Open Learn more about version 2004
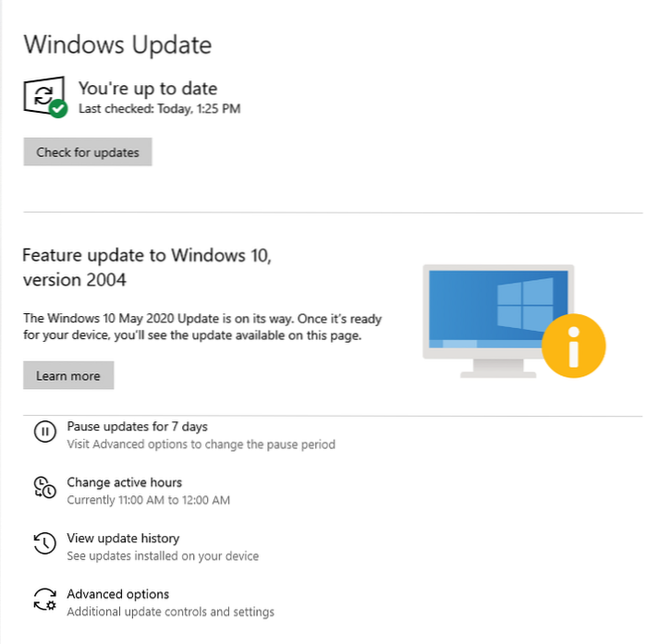 68,375
